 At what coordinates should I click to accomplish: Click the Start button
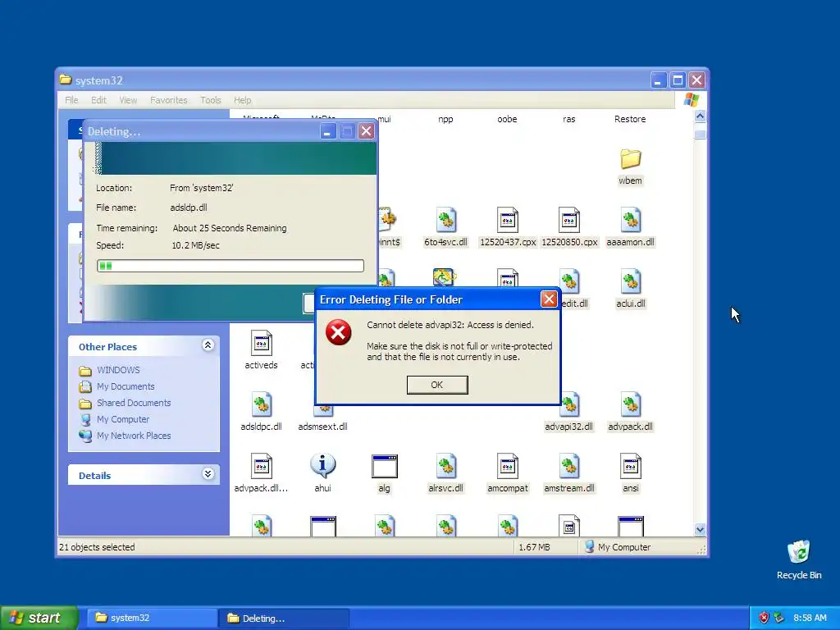[x=39, y=618]
